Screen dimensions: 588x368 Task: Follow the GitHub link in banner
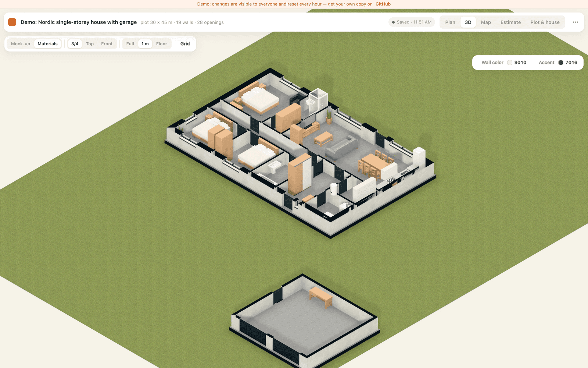click(x=383, y=4)
